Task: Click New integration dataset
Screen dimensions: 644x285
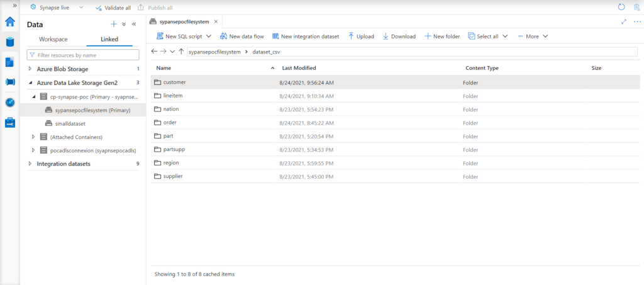Action: pos(306,36)
